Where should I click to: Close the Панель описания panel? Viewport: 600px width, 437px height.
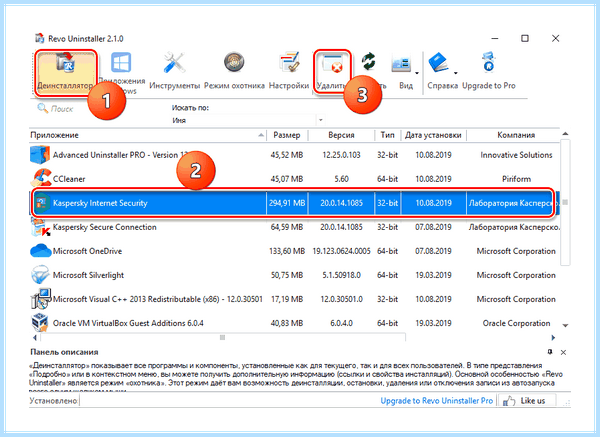tap(563, 352)
